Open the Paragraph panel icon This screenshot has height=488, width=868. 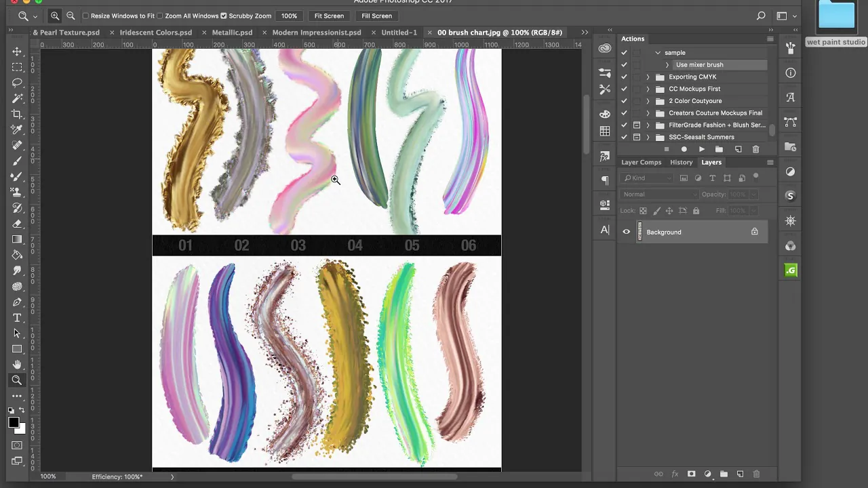pyautogui.click(x=605, y=180)
